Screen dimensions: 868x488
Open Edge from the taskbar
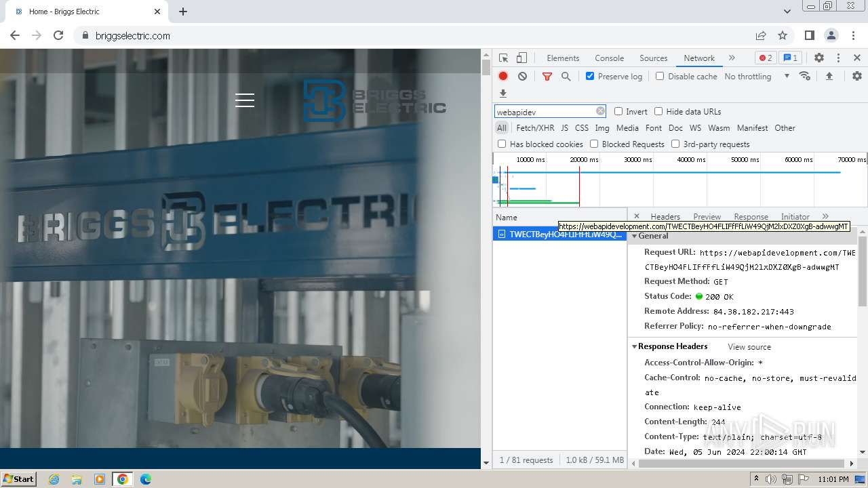[145, 479]
